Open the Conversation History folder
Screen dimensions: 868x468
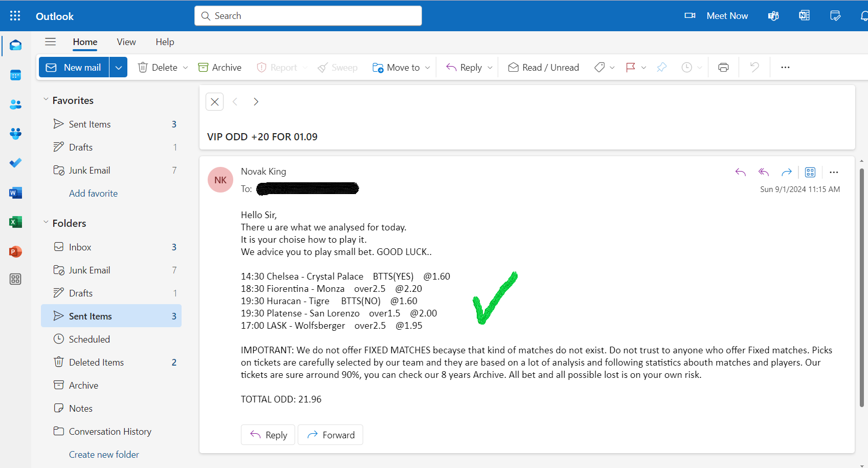111,431
